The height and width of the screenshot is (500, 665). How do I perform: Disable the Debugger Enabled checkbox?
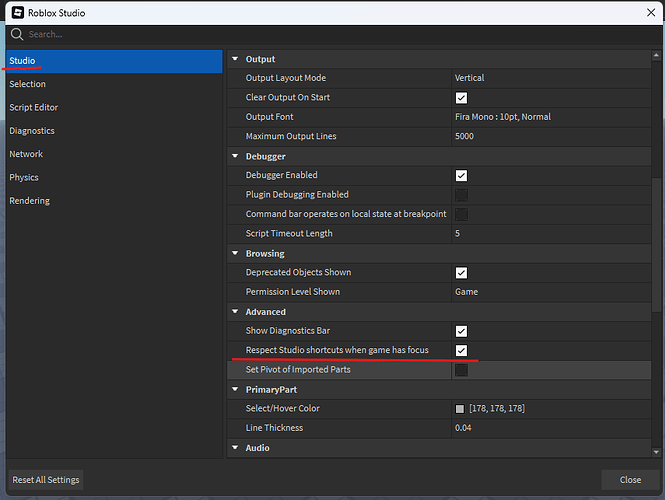click(x=461, y=176)
